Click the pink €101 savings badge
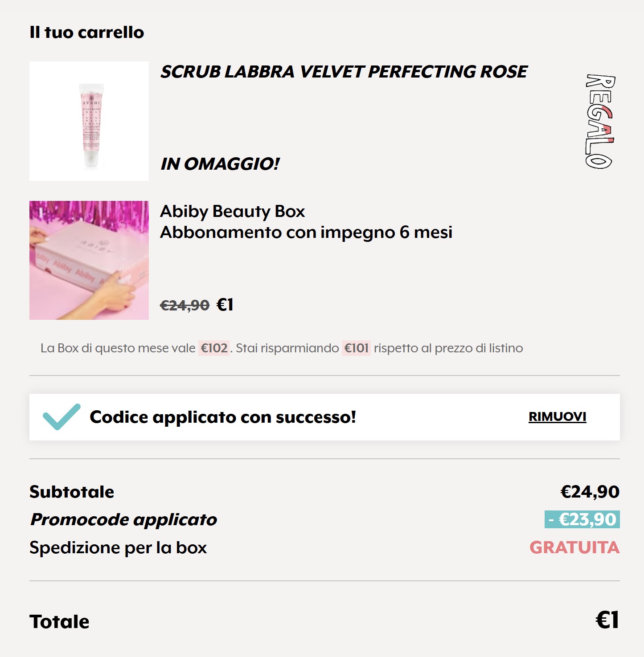Image resolution: width=644 pixels, height=657 pixels. click(356, 348)
